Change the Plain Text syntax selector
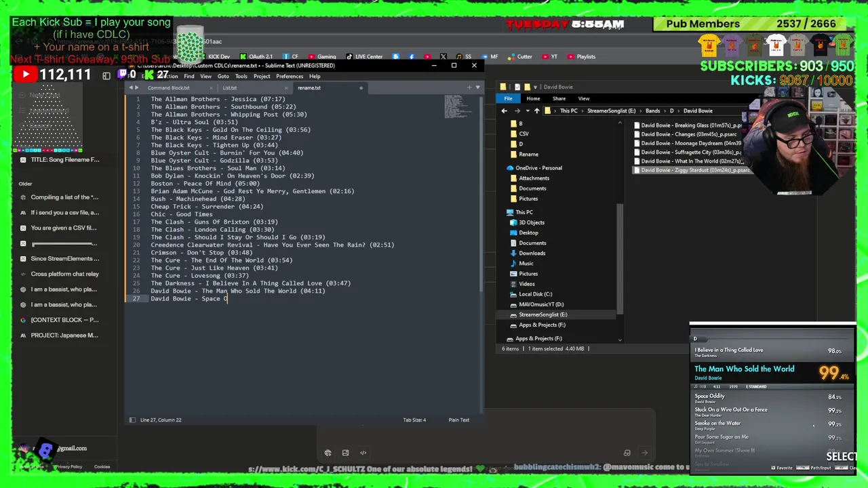The image size is (868, 488). (x=458, y=420)
